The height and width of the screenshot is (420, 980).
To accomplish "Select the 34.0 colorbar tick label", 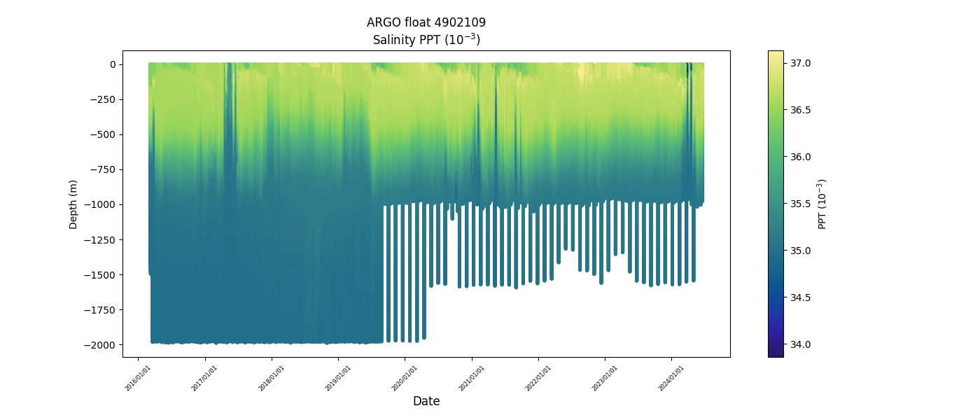I will pyautogui.click(x=800, y=344).
